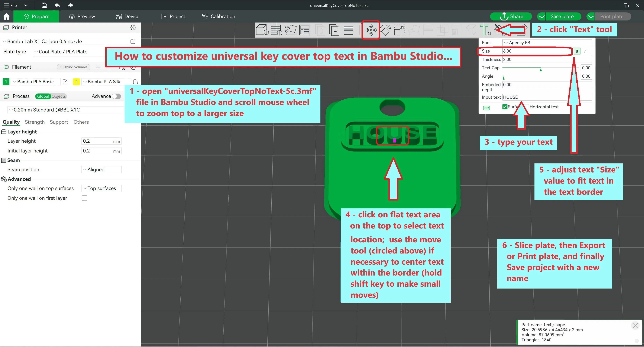This screenshot has width=644, height=347.
Task: Click the Add model cube icon
Action: [x=262, y=30]
